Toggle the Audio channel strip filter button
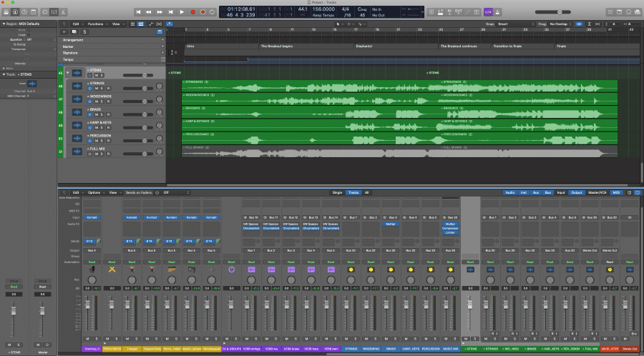Image resolution: width=644 pixels, height=356 pixels. click(510, 192)
